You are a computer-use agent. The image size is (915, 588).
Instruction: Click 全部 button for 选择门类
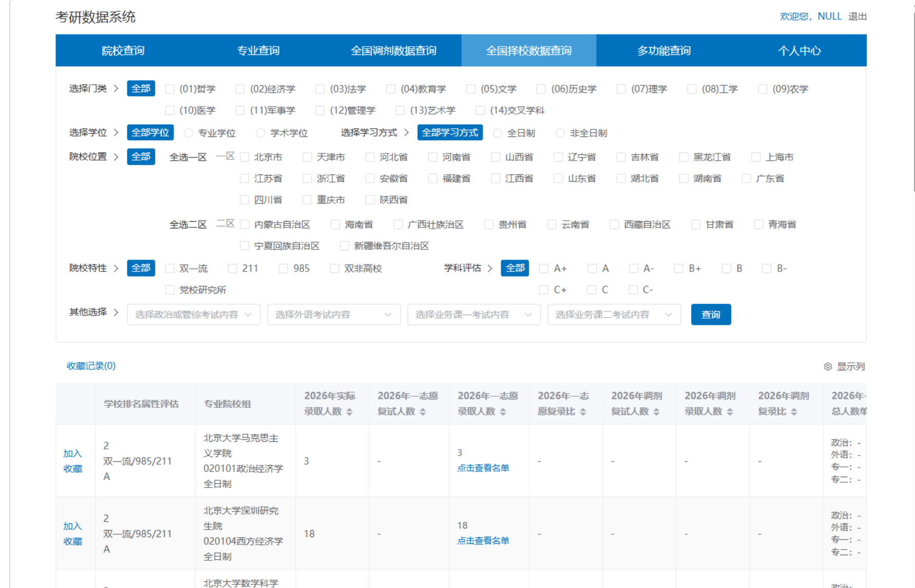141,89
